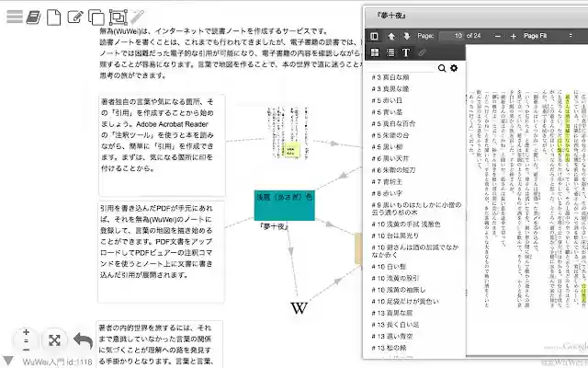Click the page number field
Image resolution: width=588 pixels, height=368 pixels.
pos(451,36)
